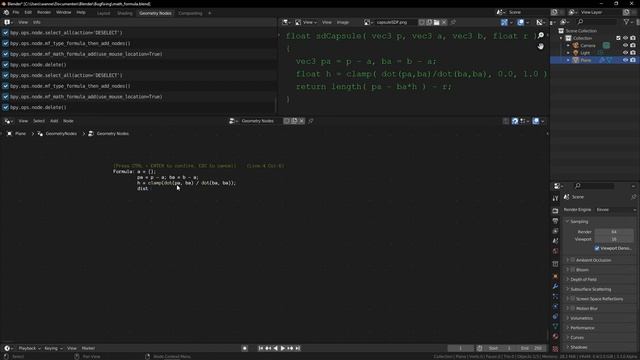Click the Plane object icon in outliner
This screenshot has width=640, height=360.
pyautogui.click(x=576, y=60)
